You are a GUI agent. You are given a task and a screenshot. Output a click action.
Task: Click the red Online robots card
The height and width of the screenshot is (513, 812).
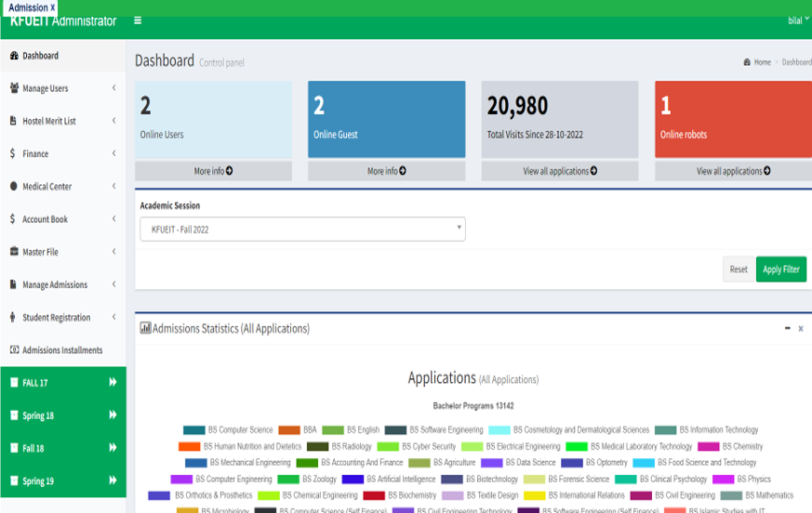[x=733, y=119]
